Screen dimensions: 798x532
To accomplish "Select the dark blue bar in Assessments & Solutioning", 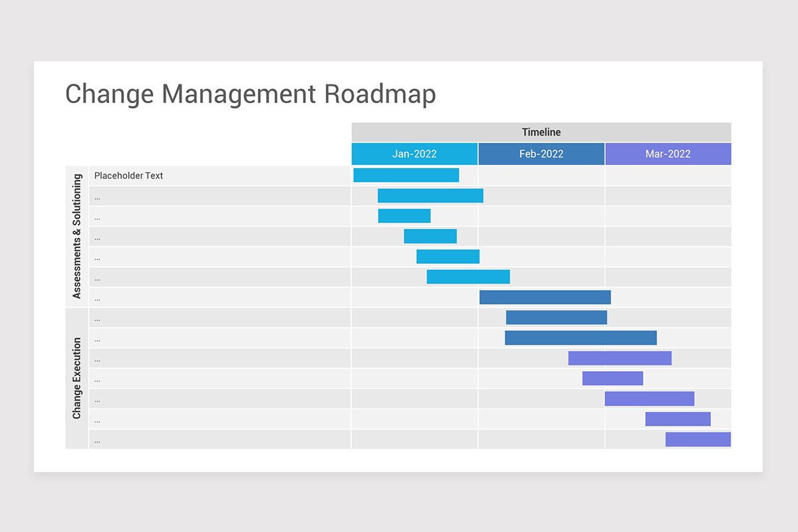I will [545, 297].
